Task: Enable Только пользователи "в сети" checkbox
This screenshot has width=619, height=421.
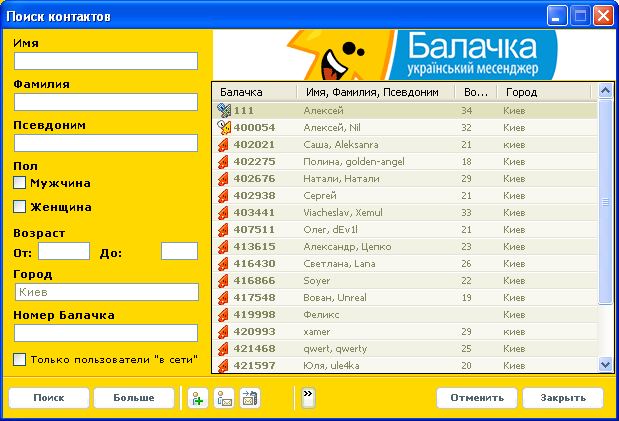Action: [19, 359]
